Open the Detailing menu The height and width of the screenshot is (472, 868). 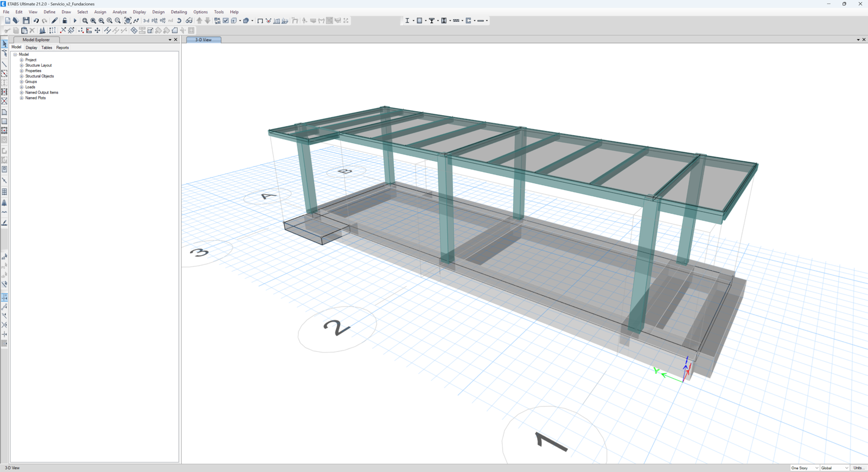[x=179, y=12]
